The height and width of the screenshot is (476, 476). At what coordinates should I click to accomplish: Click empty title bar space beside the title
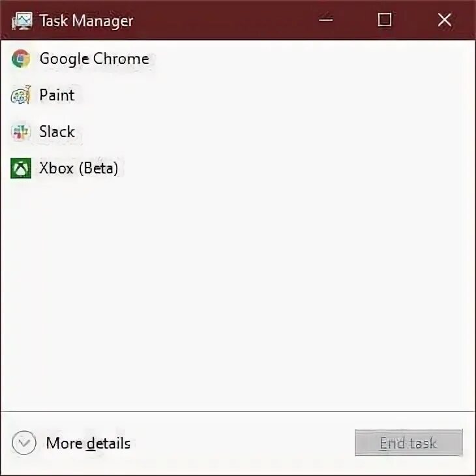(x=222, y=21)
